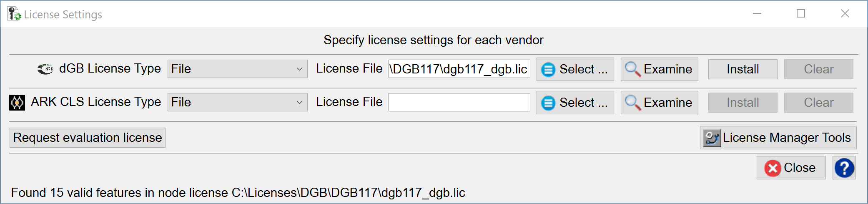Expand the ARK CLS License Type dropdown

[x=237, y=102]
